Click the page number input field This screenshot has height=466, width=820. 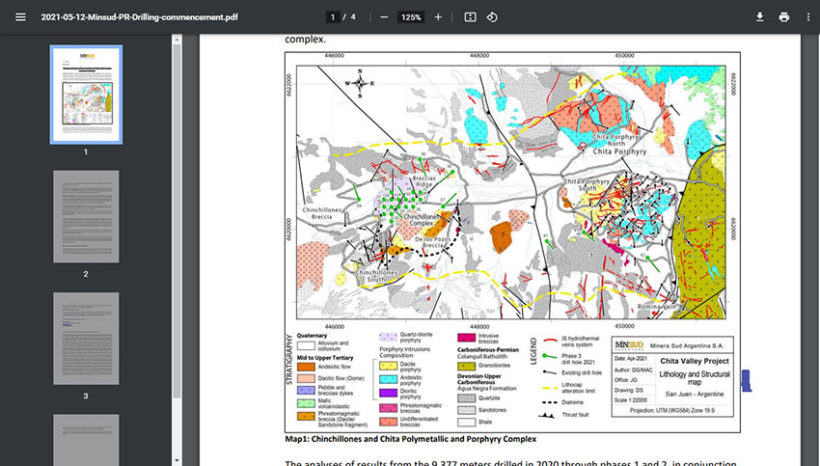pyautogui.click(x=332, y=17)
